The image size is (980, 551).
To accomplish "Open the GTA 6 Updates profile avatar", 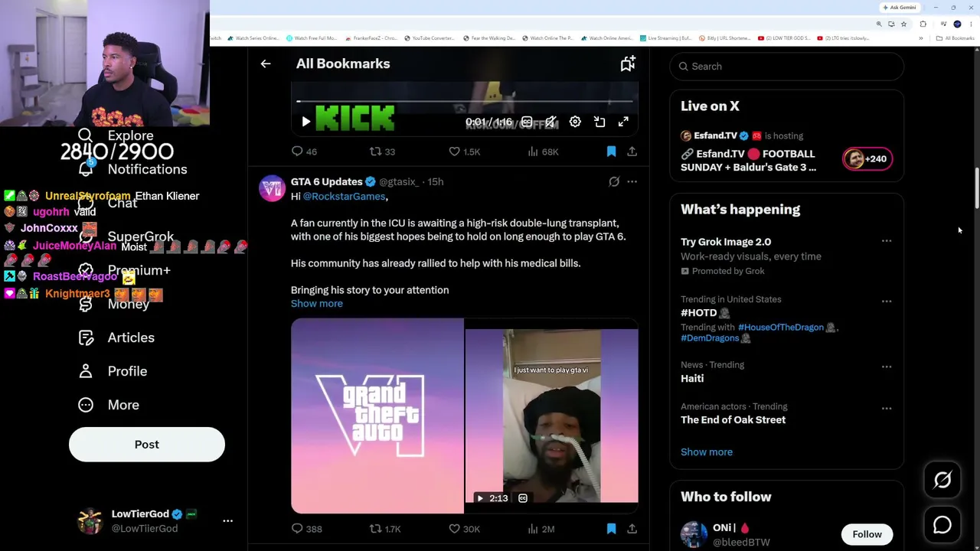I will [x=272, y=188].
